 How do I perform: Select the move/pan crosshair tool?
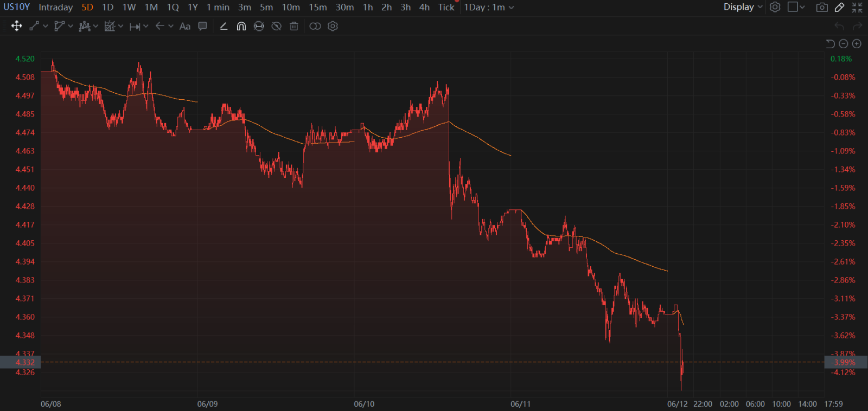tap(17, 26)
